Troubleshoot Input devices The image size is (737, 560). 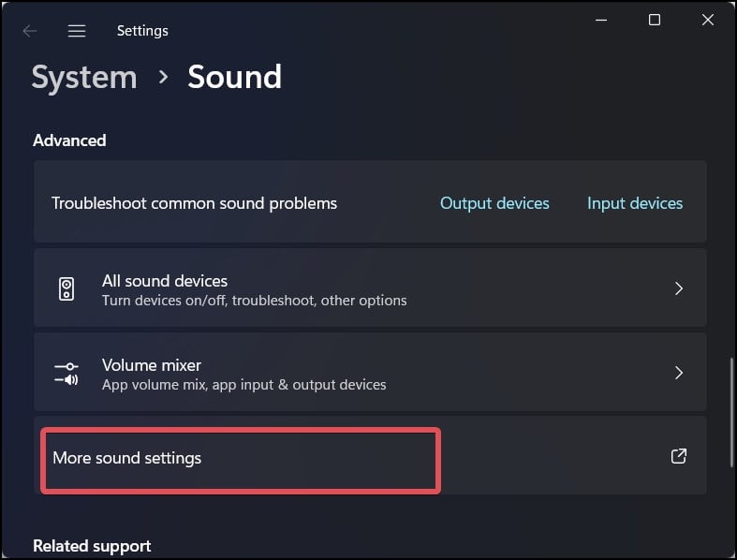click(x=635, y=203)
